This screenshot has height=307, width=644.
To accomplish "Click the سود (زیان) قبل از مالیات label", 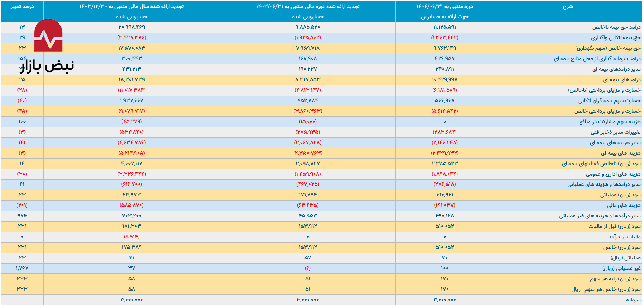I will (x=614, y=226).
